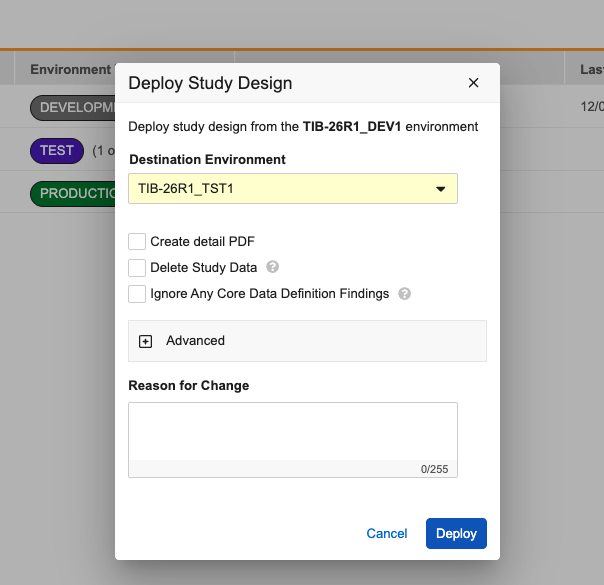Check Ignore Any Core Data Definition Findings
The height and width of the screenshot is (585, 604).
pyautogui.click(x=137, y=294)
